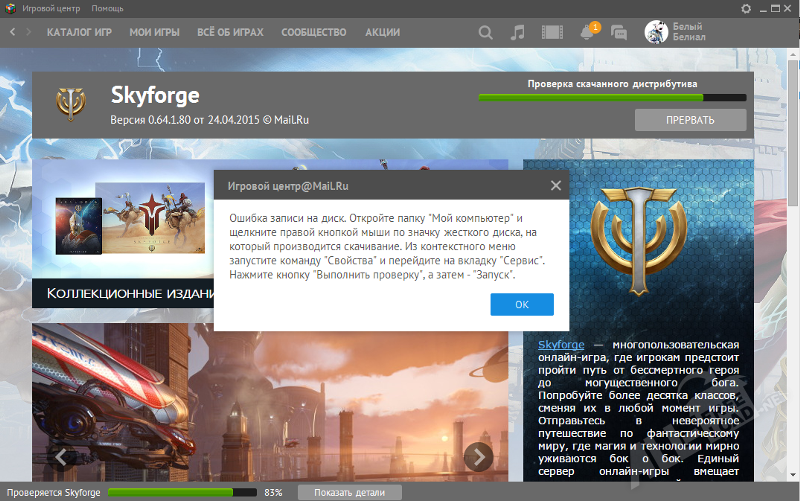This screenshot has height=501, width=800.
Task: Open the Сообщество tab
Action: pyautogui.click(x=313, y=32)
